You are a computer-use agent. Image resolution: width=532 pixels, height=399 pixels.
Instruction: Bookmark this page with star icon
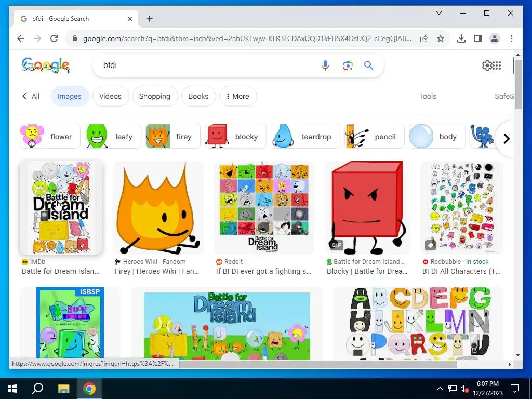441,38
